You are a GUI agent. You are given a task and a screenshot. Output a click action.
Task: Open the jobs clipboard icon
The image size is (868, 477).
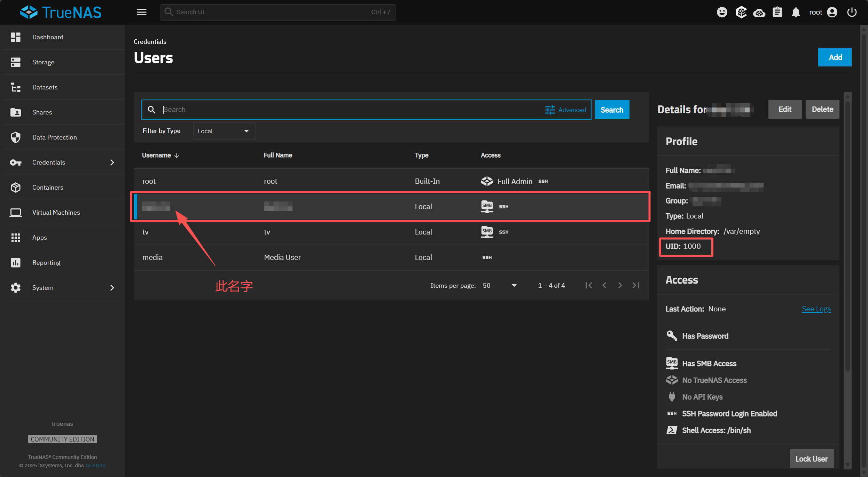point(777,12)
